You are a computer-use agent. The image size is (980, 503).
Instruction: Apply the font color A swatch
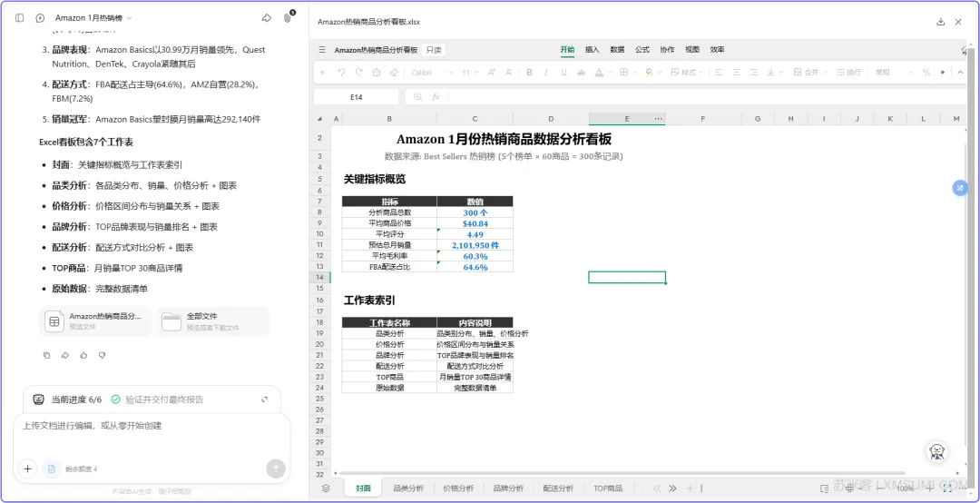pyautogui.click(x=600, y=73)
